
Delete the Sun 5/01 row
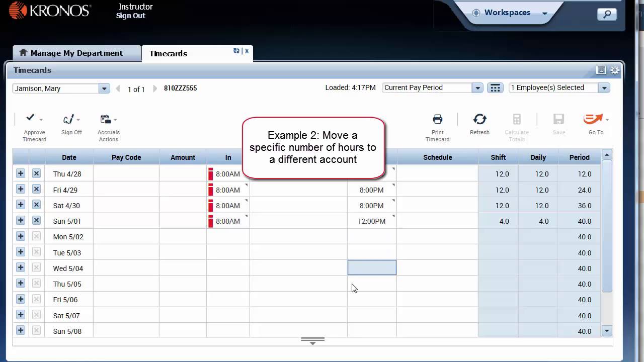coord(36,220)
